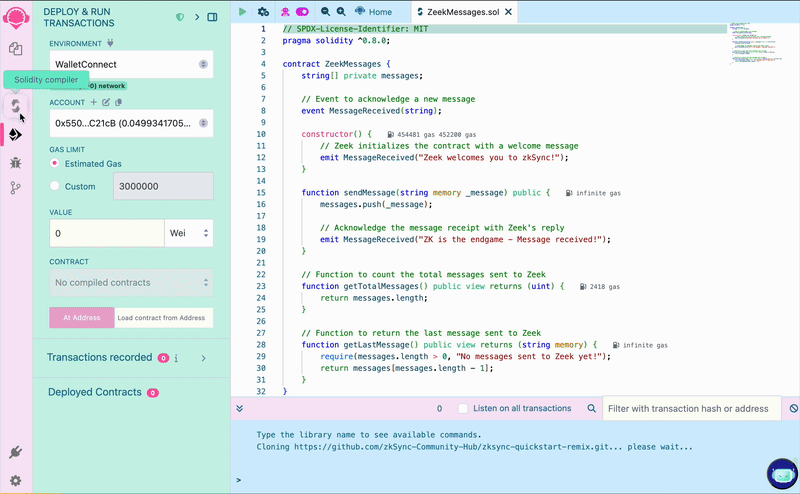Click infinite gas label beside getLastMessage
Image resolution: width=800 pixels, height=494 pixels.
pos(640,345)
